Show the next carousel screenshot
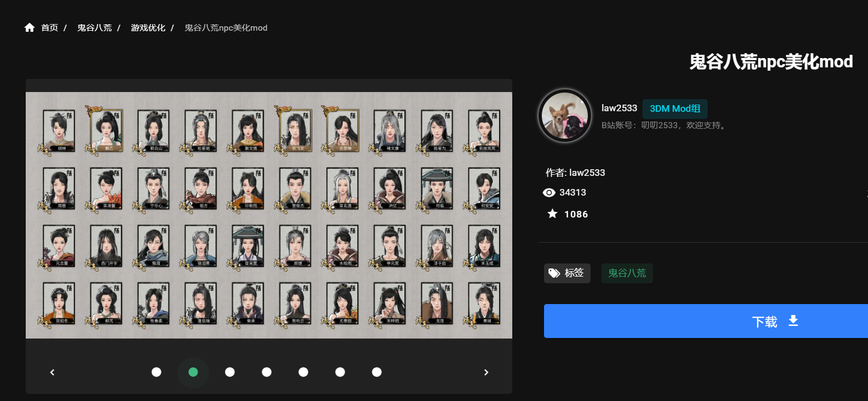Viewport: 868px width, 401px height. (486, 373)
